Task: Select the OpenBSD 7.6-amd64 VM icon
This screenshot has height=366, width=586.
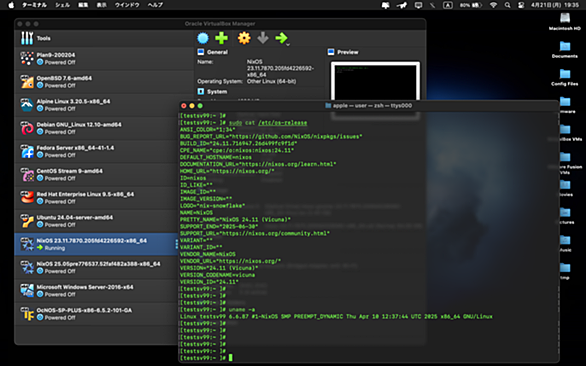Action: coord(27,81)
